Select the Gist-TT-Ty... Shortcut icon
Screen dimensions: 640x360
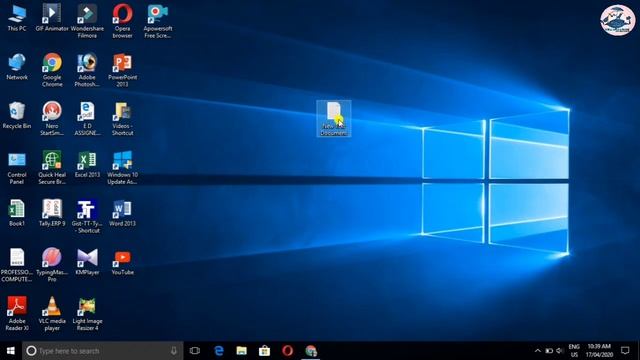coord(87,216)
